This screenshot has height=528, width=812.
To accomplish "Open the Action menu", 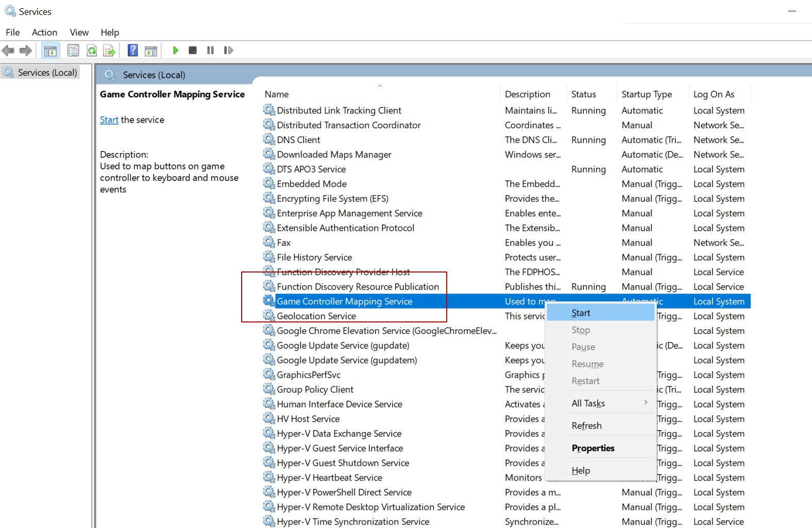I will click(44, 32).
